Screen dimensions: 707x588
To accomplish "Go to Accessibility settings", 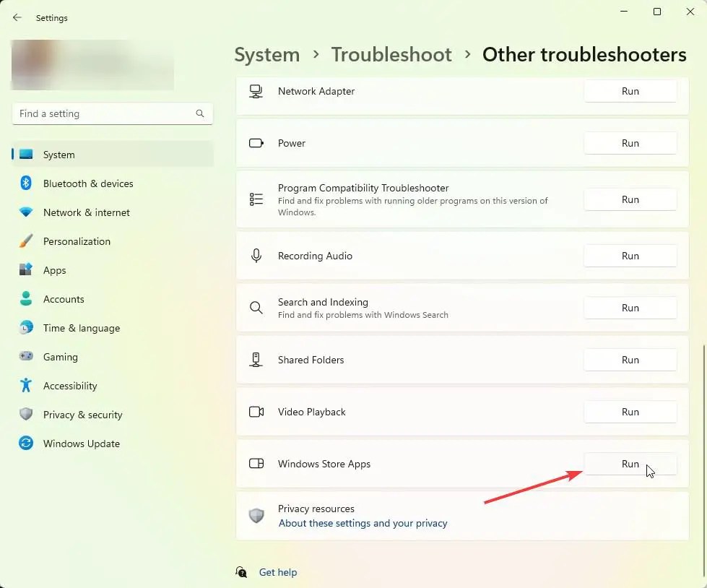I will pyautogui.click(x=113, y=386).
